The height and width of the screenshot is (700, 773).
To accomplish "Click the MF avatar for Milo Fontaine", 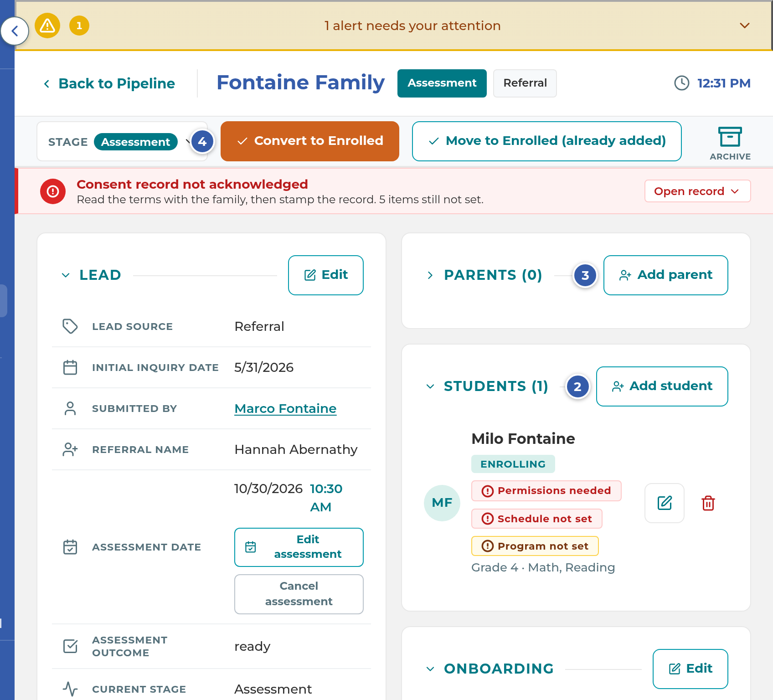I will tap(442, 503).
